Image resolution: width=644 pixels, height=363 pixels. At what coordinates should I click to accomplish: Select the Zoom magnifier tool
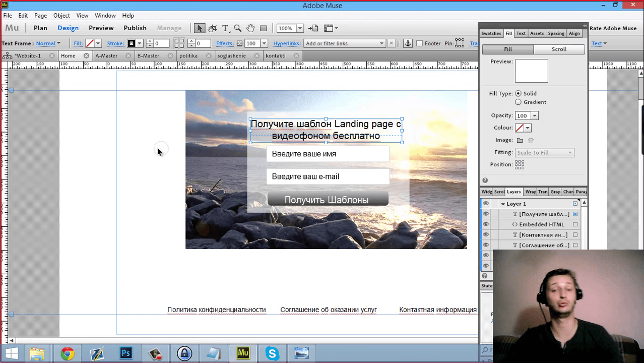pyautogui.click(x=237, y=28)
